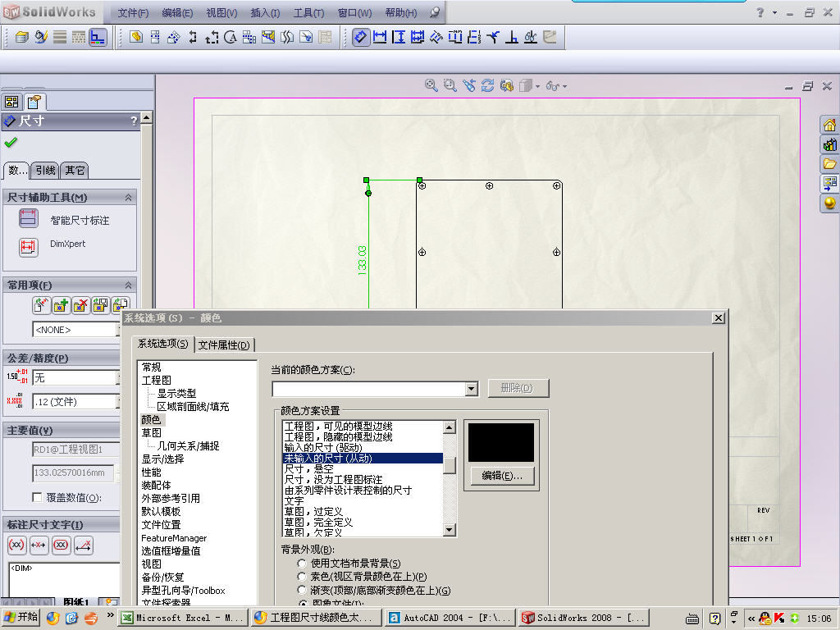Screen dimensions: 840x630
Task: Open the FeatureManager design tree tab icon
Action: point(11,101)
